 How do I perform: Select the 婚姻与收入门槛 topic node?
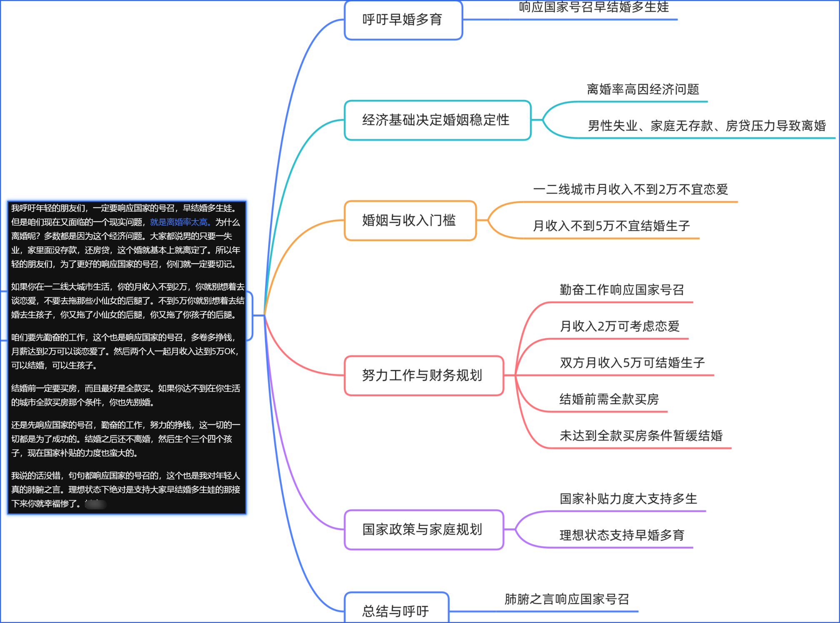point(410,220)
